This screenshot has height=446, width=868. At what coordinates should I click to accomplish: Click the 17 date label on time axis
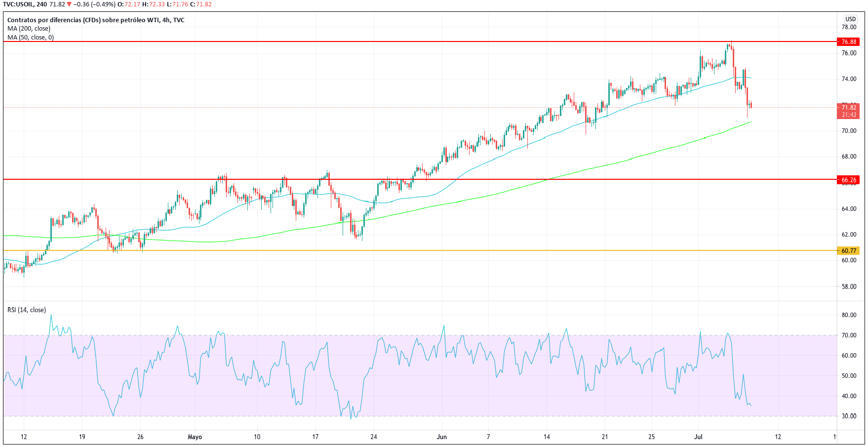point(315,437)
